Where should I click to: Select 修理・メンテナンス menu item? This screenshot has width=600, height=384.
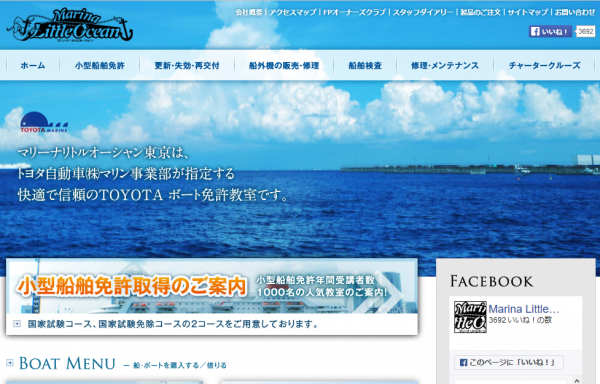coord(445,65)
